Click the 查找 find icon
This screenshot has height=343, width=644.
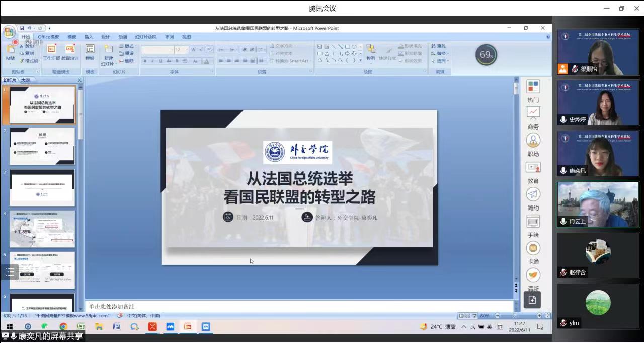click(x=438, y=46)
